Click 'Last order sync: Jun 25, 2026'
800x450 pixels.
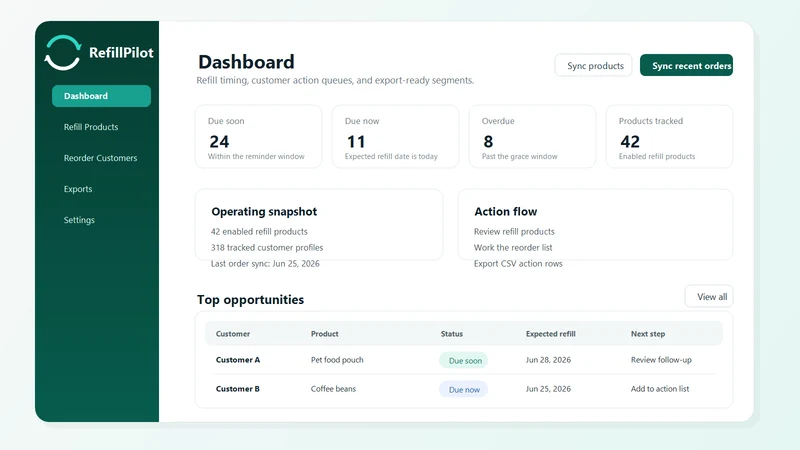point(265,264)
